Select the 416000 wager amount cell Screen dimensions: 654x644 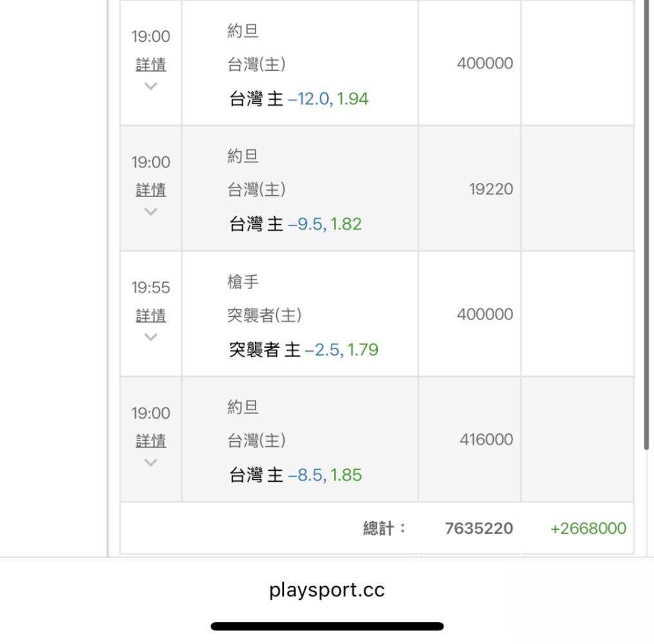[x=485, y=440]
